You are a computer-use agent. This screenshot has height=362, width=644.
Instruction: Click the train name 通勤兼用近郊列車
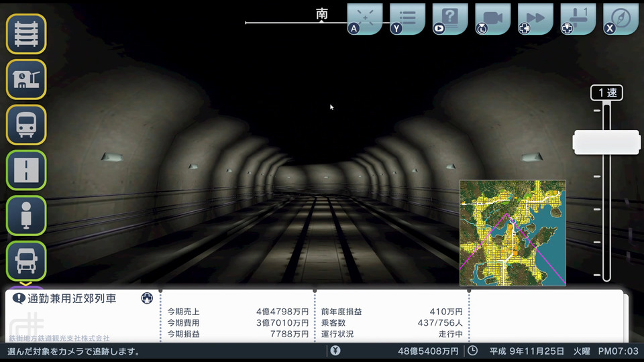point(72,298)
